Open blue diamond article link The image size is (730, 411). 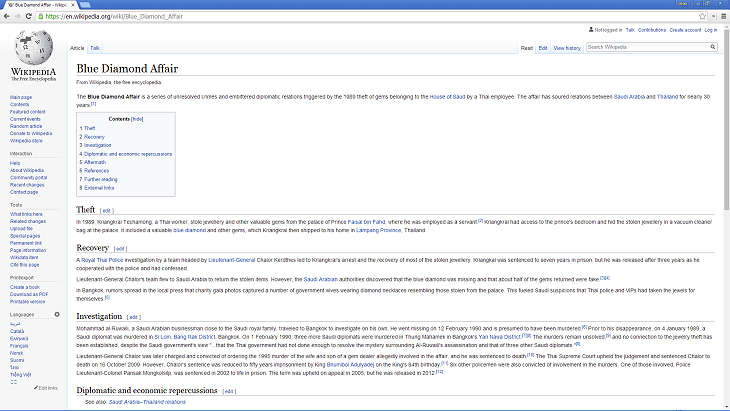(x=189, y=230)
